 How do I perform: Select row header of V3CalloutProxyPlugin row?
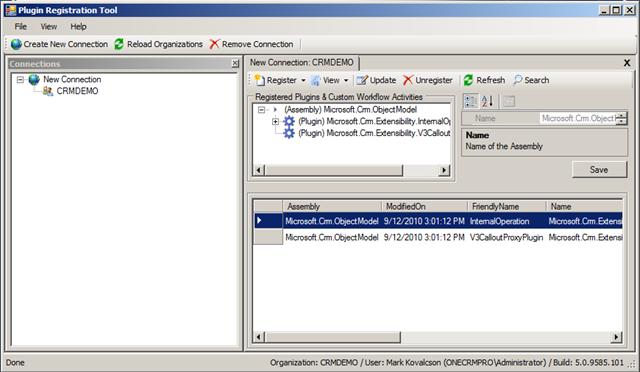(268, 237)
